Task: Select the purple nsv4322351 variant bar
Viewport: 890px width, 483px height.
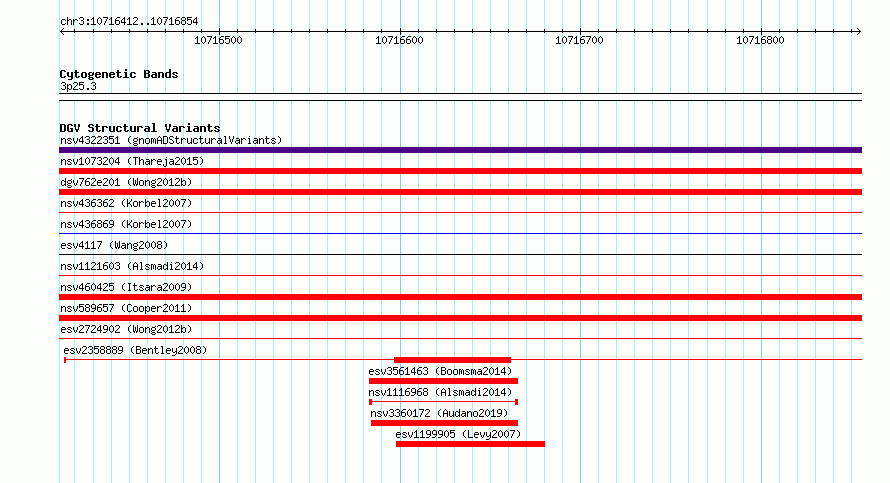Action: click(460, 150)
